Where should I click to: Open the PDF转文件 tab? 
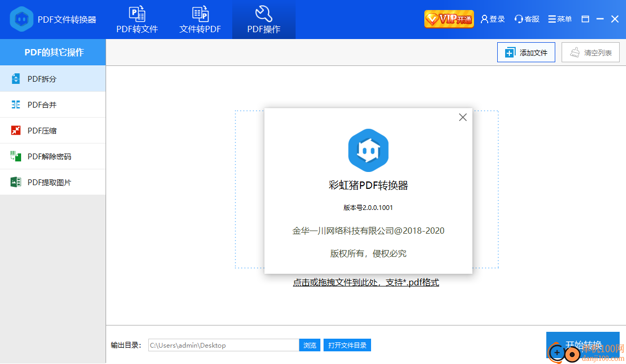pyautogui.click(x=137, y=20)
